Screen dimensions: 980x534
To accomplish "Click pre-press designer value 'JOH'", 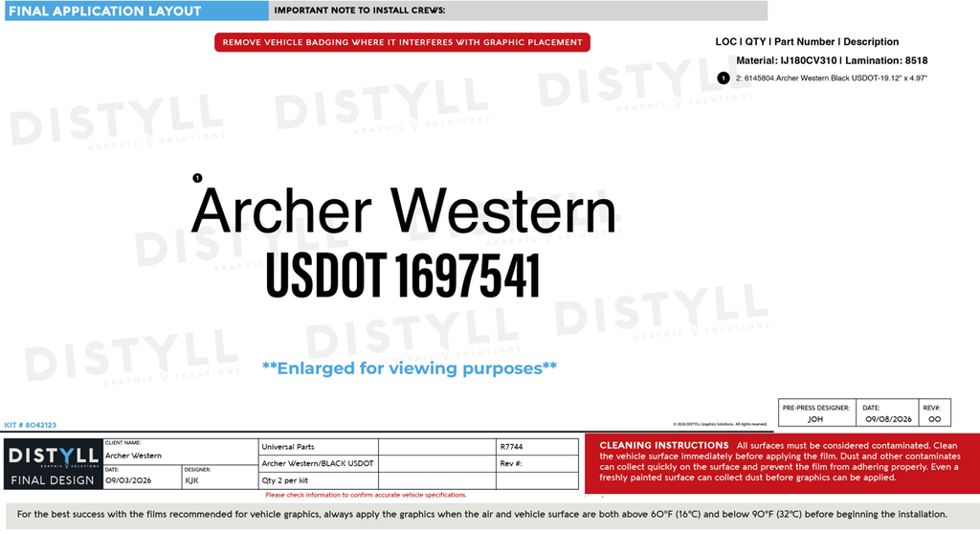I will 815,419.
